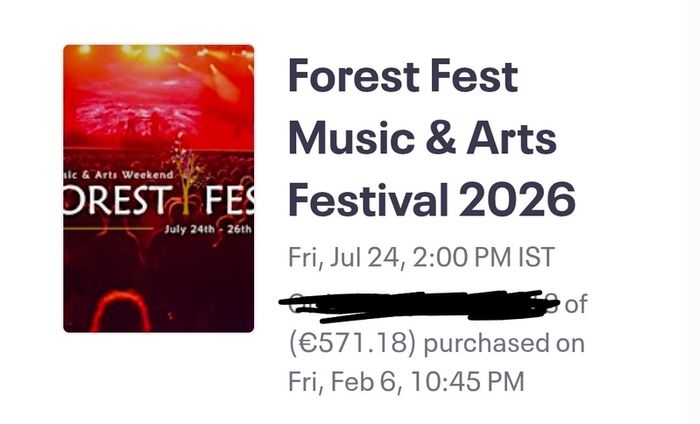The image size is (700, 424).
Task: Click the word "of" after the redacted order
Action: [575, 304]
